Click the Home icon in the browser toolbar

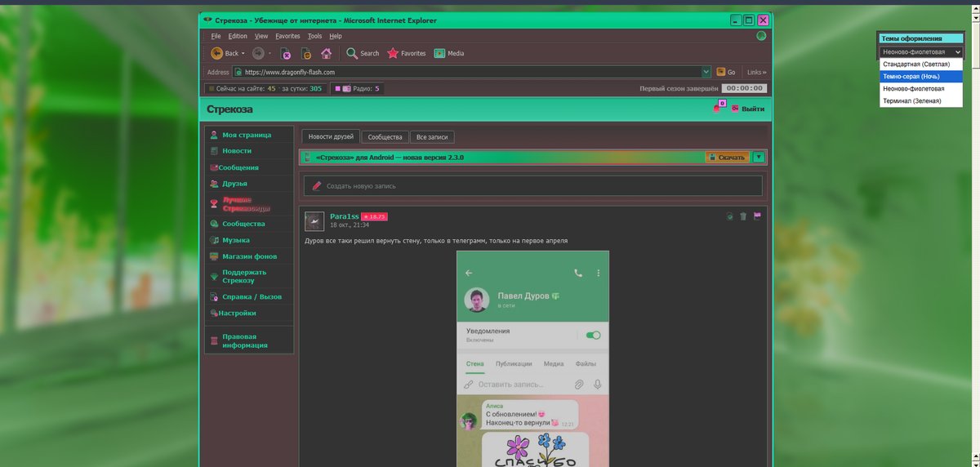click(326, 54)
